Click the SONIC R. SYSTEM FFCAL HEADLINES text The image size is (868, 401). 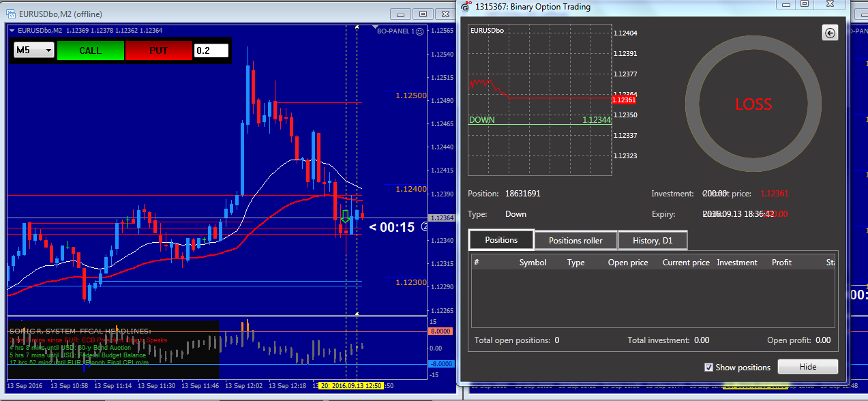[80, 331]
